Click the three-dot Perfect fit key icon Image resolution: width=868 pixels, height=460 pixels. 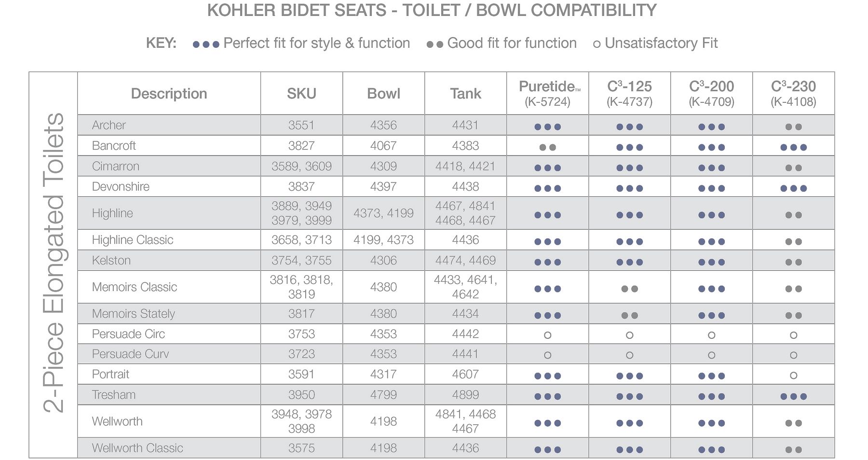pyautogui.click(x=206, y=44)
